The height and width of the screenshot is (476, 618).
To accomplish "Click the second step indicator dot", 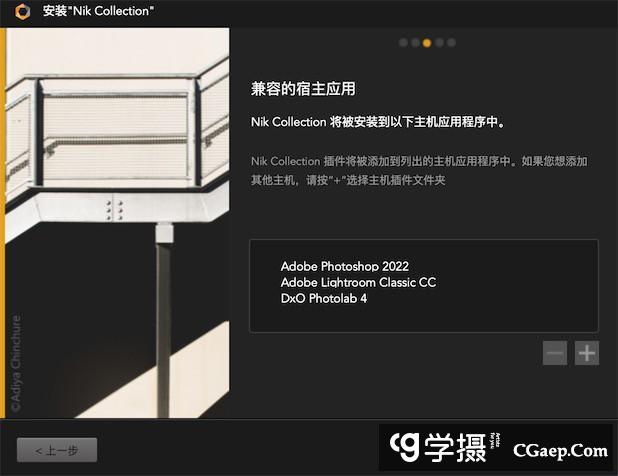I will pyautogui.click(x=415, y=43).
